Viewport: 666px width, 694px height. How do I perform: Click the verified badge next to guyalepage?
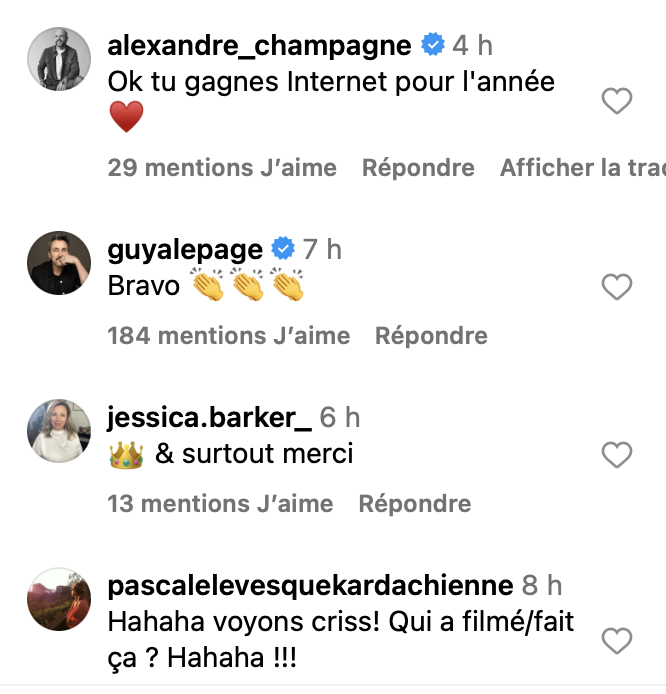point(283,249)
